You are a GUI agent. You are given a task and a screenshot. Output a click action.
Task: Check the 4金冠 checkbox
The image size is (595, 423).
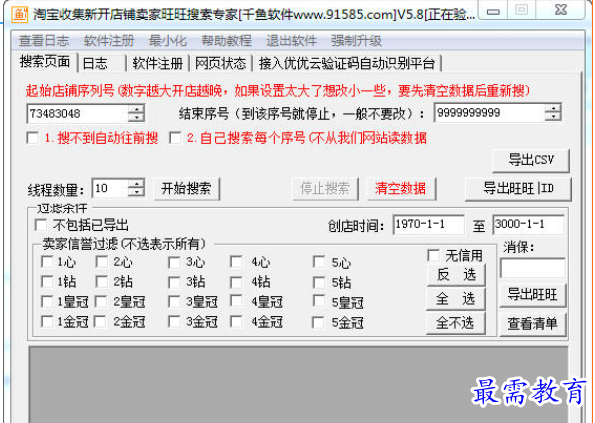[x=236, y=322]
